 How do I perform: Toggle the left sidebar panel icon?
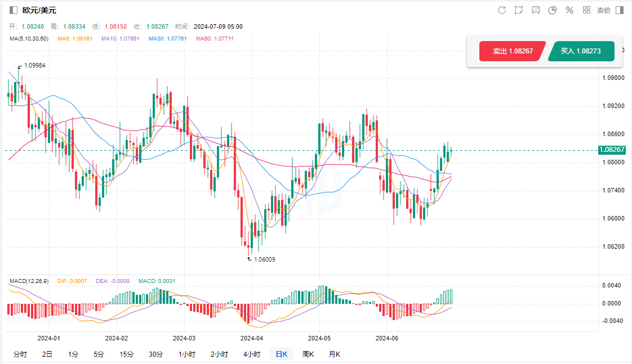coord(14,10)
